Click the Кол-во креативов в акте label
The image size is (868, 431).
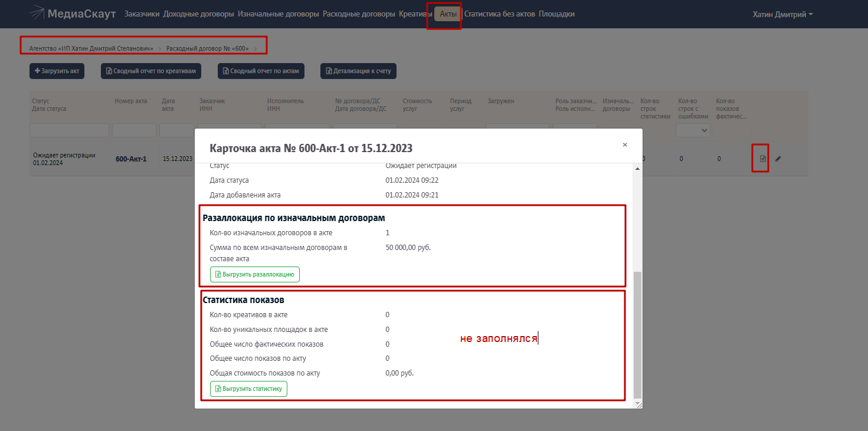pyautogui.click(x=249, y=315)
